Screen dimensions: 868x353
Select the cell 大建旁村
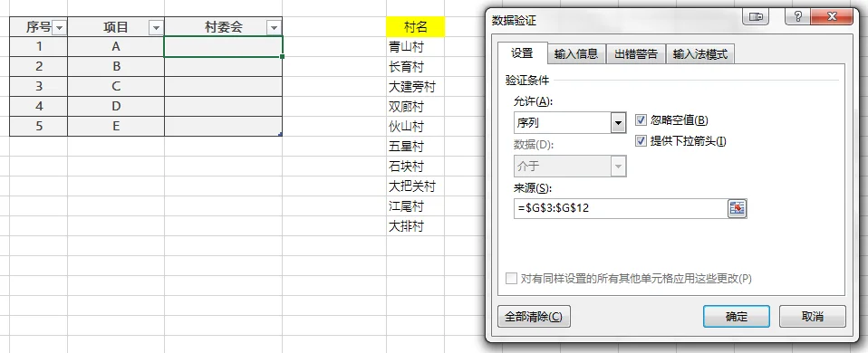coord(415,87)
